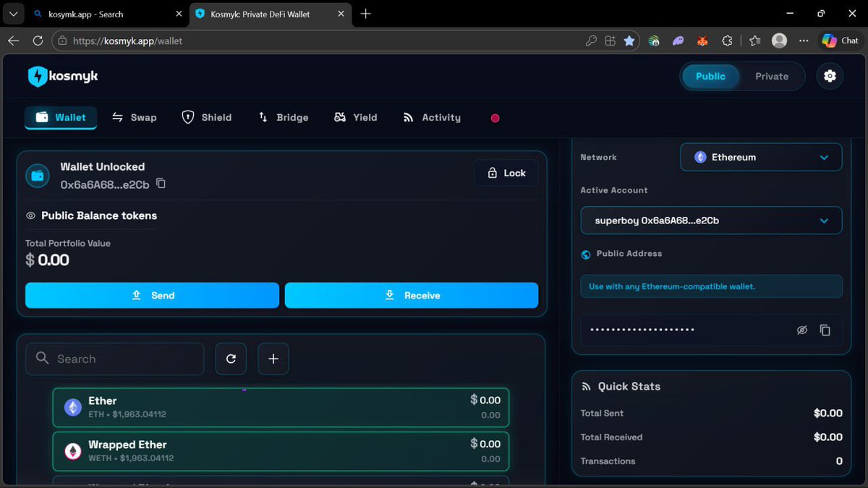This screenshot has height=488, width=868.
Task: Reload the browser page
Action: 38,41
